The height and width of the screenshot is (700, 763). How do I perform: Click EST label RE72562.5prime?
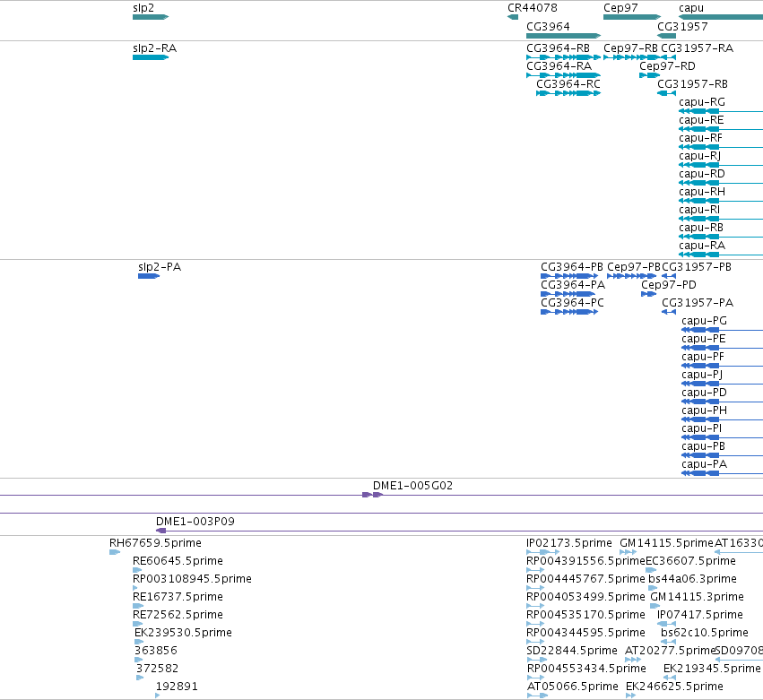[178, 616]
